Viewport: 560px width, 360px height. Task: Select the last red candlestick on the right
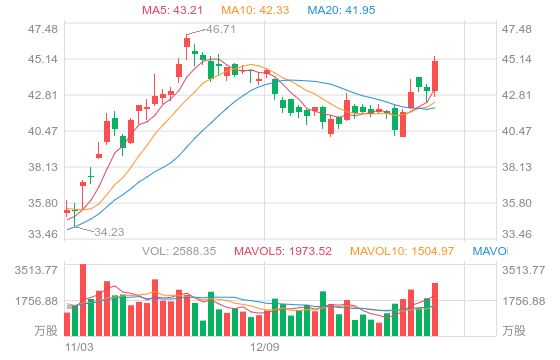tap(435, 76)
